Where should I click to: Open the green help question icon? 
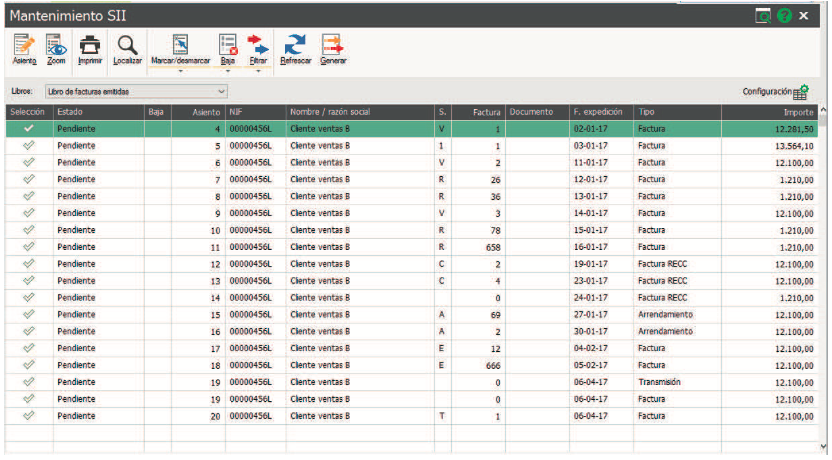pyautogui.click(x=784, y=16)
